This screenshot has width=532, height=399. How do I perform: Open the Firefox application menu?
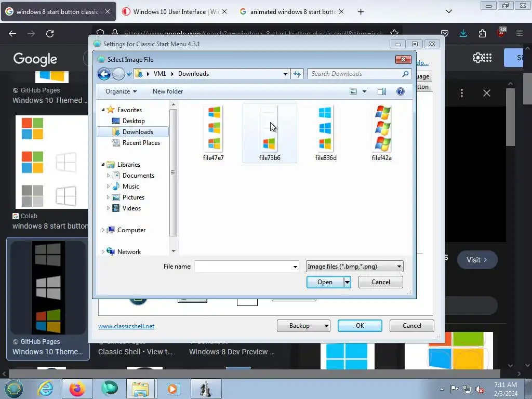tap(520, 33)
